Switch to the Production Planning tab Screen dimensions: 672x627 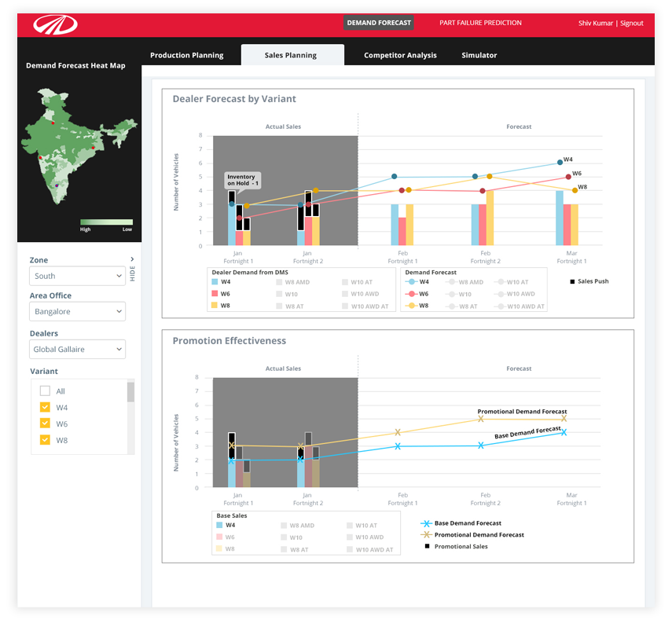pyautogui.click(x=186, y=55)
